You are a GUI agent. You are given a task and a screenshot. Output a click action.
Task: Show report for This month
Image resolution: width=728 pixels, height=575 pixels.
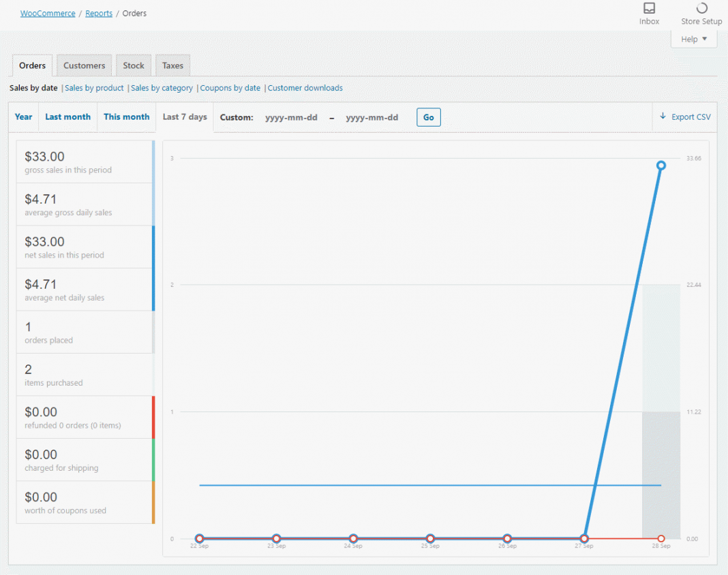[126, 117]
